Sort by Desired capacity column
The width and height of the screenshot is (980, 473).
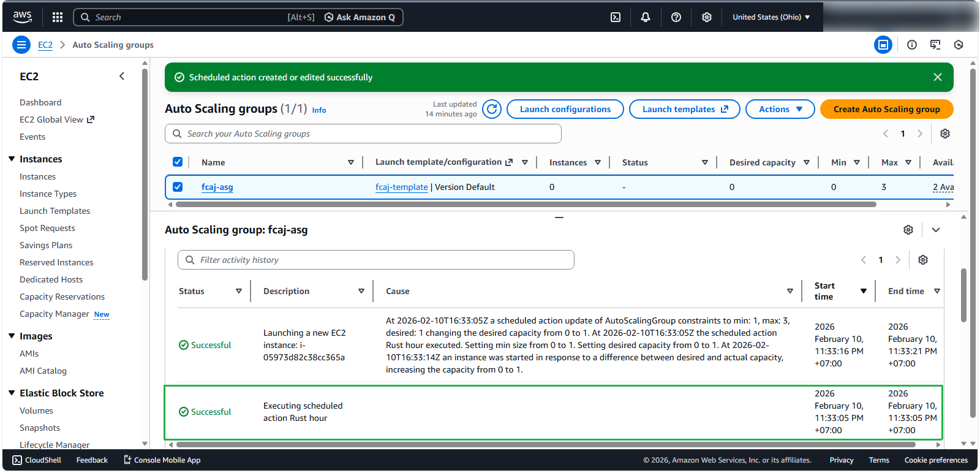(807, 162)
